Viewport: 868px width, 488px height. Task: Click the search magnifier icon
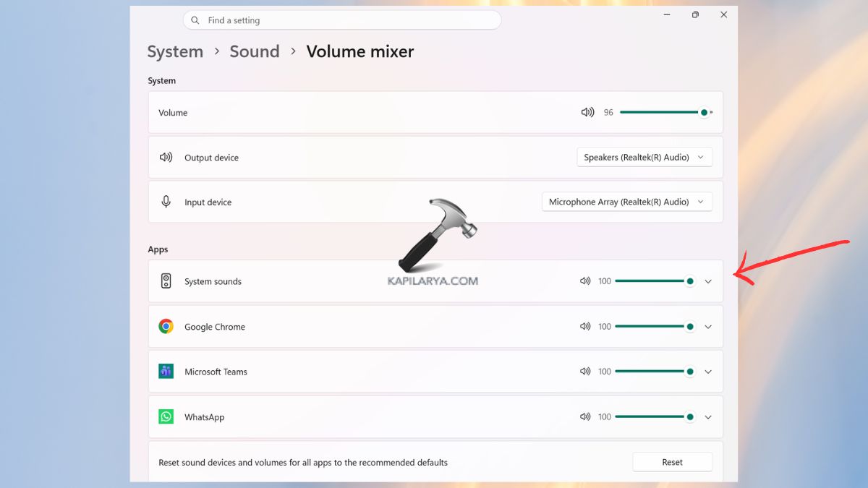coord(195,20)
